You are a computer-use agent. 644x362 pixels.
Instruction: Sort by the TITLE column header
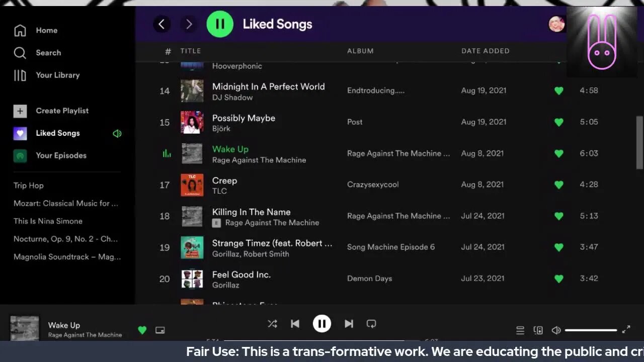(x=191, y=51)
